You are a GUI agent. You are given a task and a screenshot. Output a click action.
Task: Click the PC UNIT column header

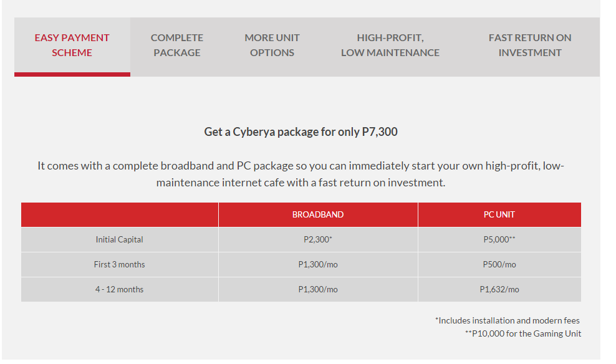tap(499, 214)
